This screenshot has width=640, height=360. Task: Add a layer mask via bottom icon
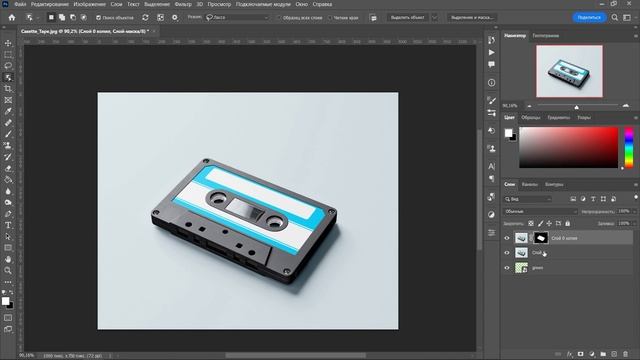click(580, 354)
